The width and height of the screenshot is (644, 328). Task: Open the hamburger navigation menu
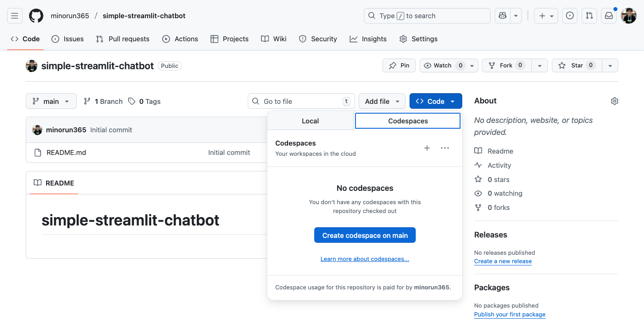point(15,16)
